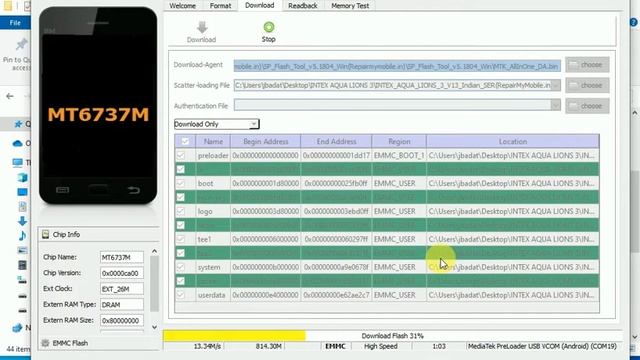The width and height of the screenshot is (640, 360).
Task: Select the Download tab
Action: pyautogui.click(x=260, y=5)
